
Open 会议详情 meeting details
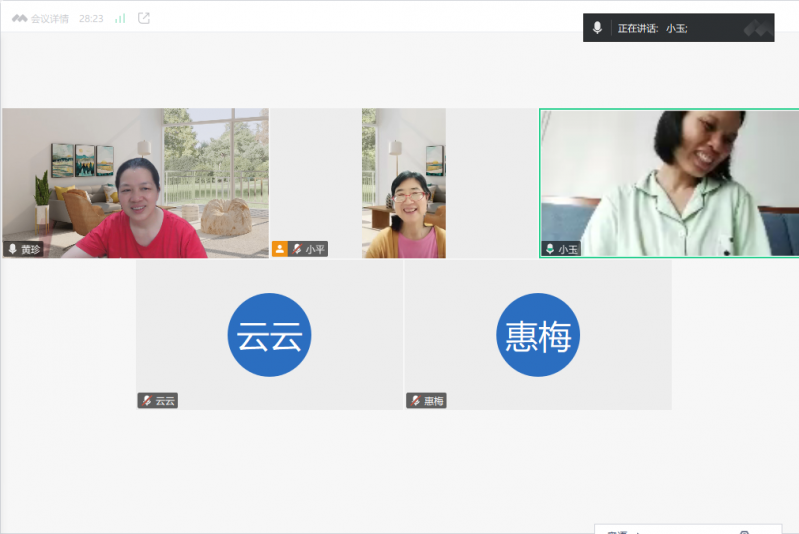coord(50,18)
